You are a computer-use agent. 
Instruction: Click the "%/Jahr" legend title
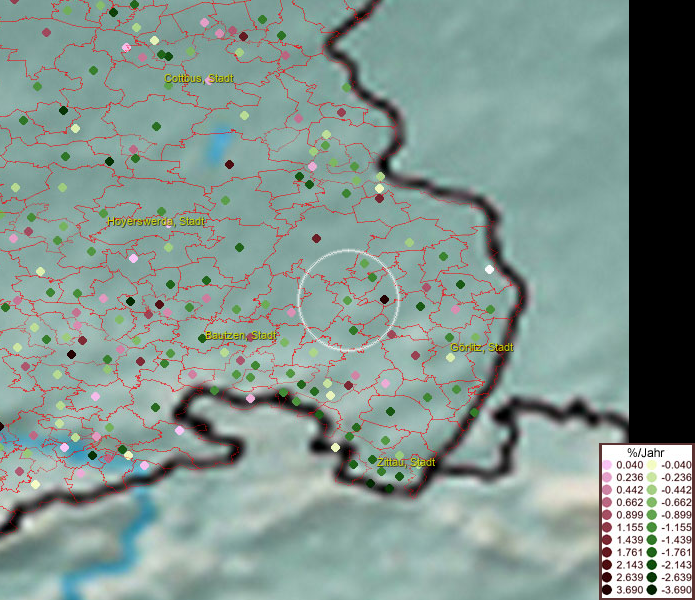(646, 452)
